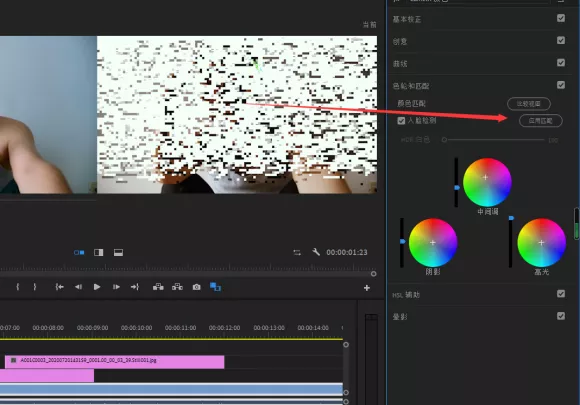Viewport: 580px width, 405px height.
Task: Click the Mark In bracket icon
Action: pos(17,287)
